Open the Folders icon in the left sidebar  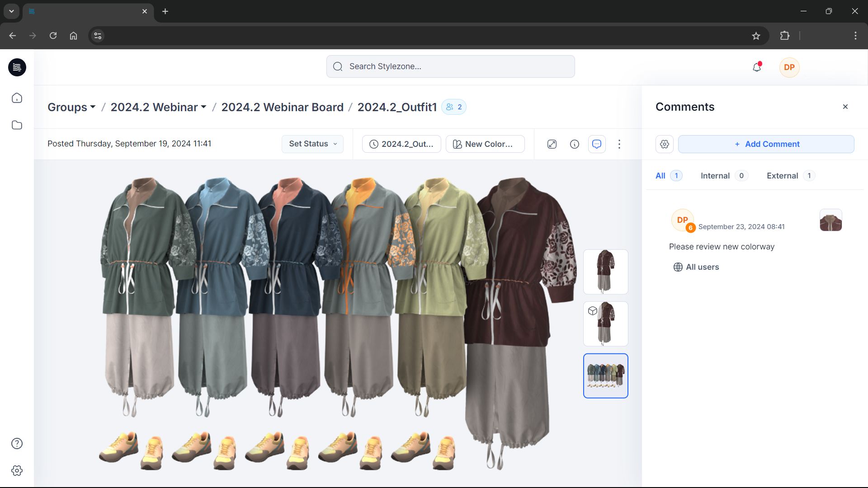point(17,125)
